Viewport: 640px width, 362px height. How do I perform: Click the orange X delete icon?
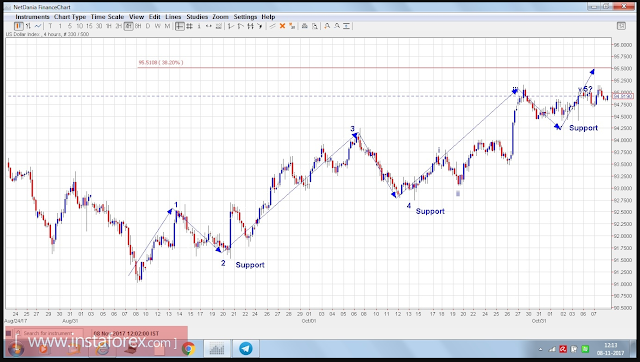282,26
